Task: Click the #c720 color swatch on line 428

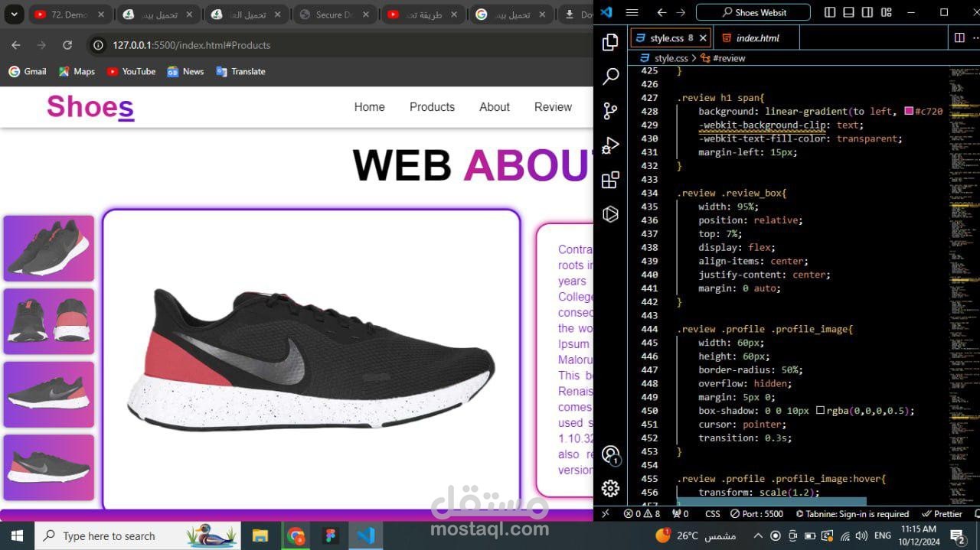Action: click(909, 112)
